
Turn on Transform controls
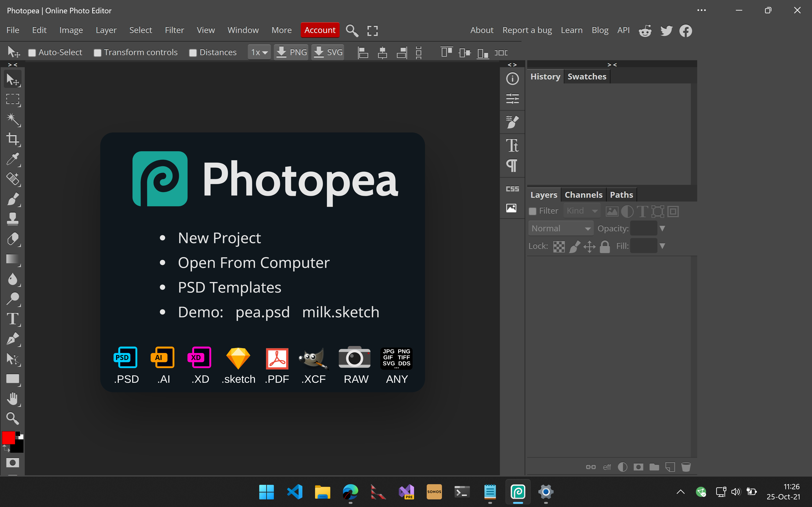98,52
